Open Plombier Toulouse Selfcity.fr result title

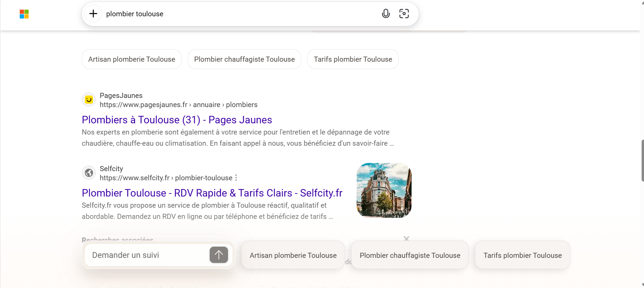pos(212,193)
